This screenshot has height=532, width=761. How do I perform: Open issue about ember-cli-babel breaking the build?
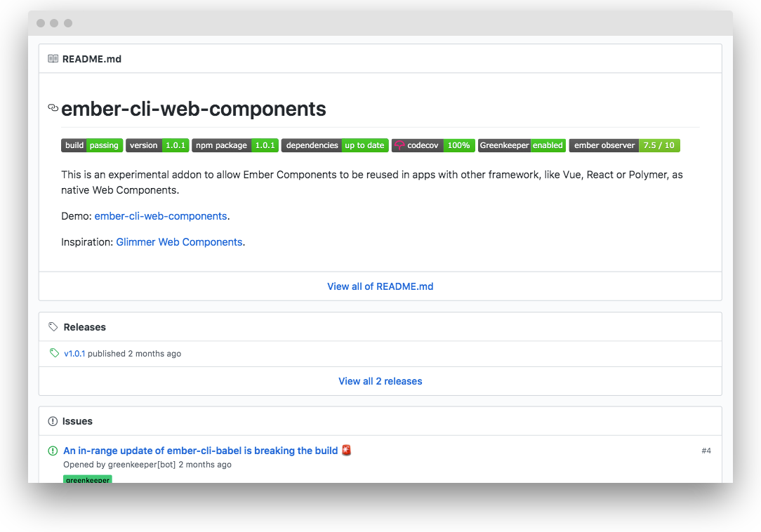(x=201, y=451)
